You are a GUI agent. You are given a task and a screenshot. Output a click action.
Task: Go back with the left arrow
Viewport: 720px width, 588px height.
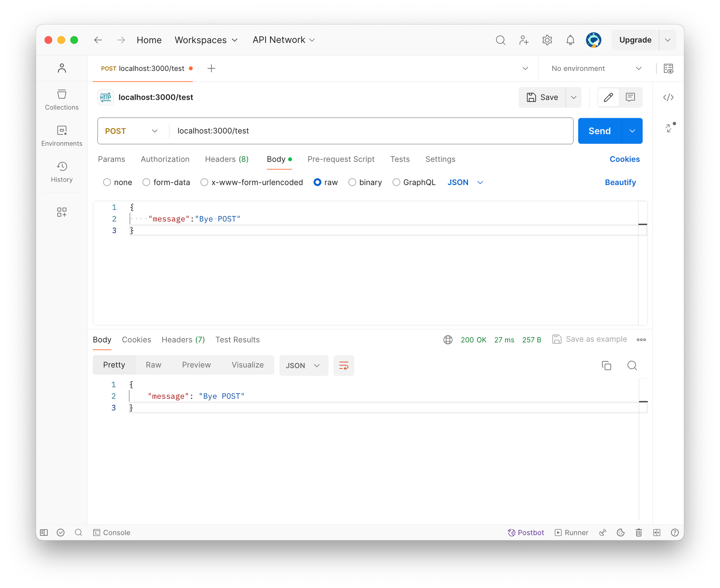coord(98,40)
